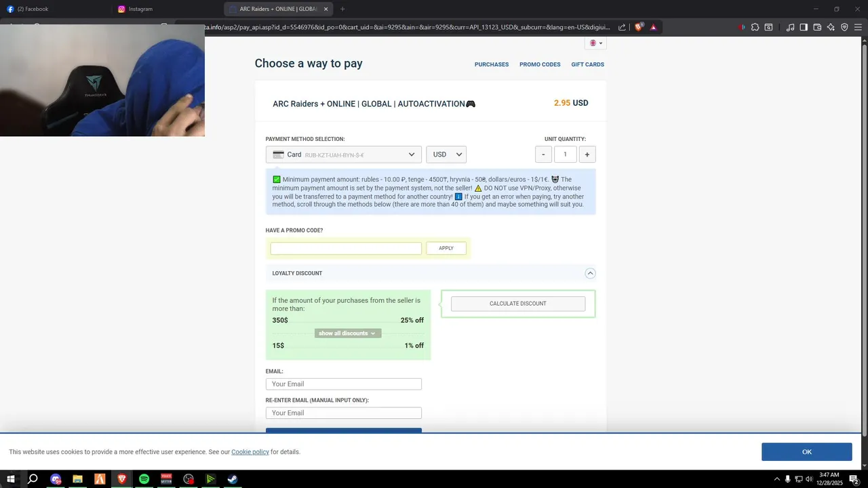The width and height of the screenshot is (868, 488).
Task: Click the CALCULATE DISCOUNT button
Action: (518, 304)
